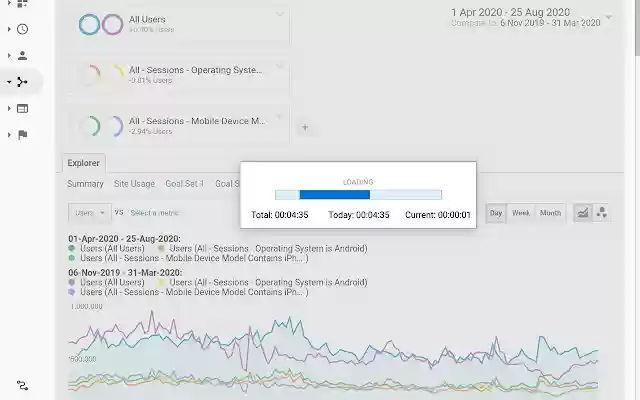The height and width of the screenshot is (400, 640).
Task: Click the 500,000 axis label
Action: pos(83,359)
